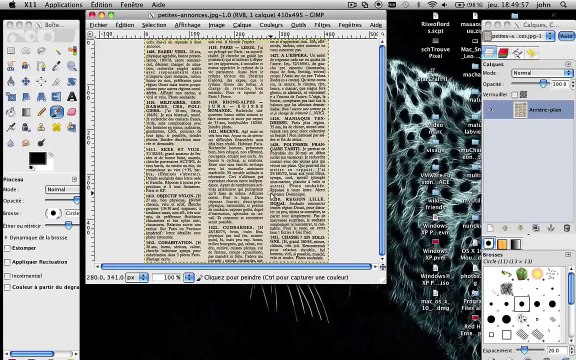Image resolution: width=576 pixels, height=360 pixels.
Task: Toggle the Verrouiller alpha channel checkerboard button
Action: coord(523,94)
